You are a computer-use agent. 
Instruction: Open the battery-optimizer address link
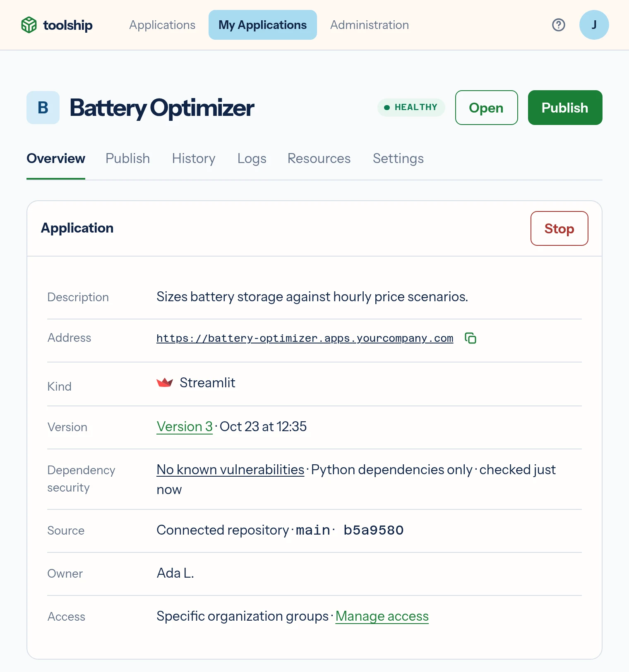(305, 338)
